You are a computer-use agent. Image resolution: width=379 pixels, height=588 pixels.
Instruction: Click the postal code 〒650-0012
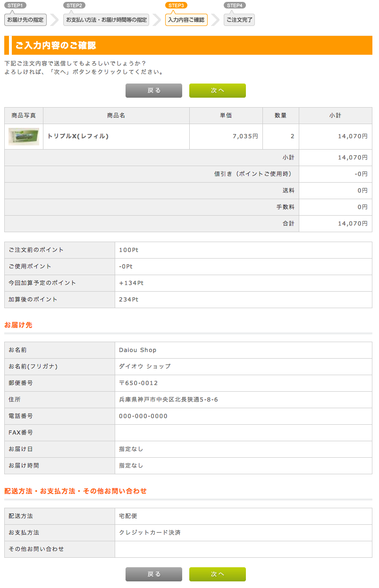138,383
